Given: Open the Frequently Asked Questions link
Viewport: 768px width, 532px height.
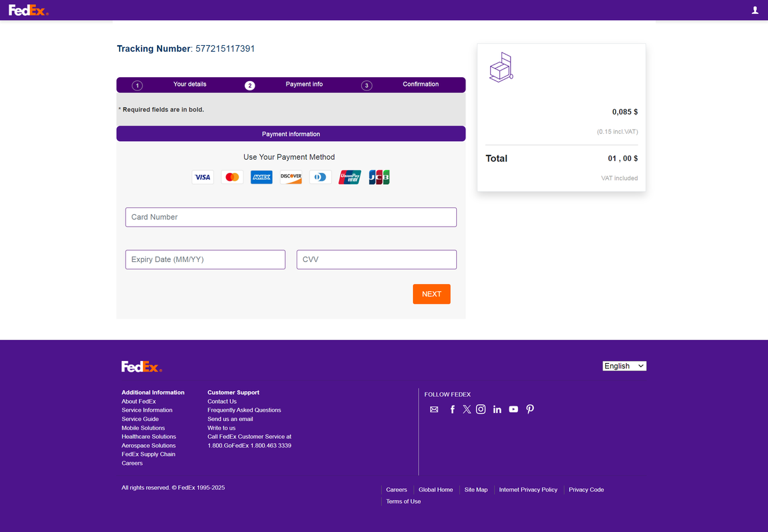Looking at the screenshot, I should pyautogui.click(x=244, y=410).
